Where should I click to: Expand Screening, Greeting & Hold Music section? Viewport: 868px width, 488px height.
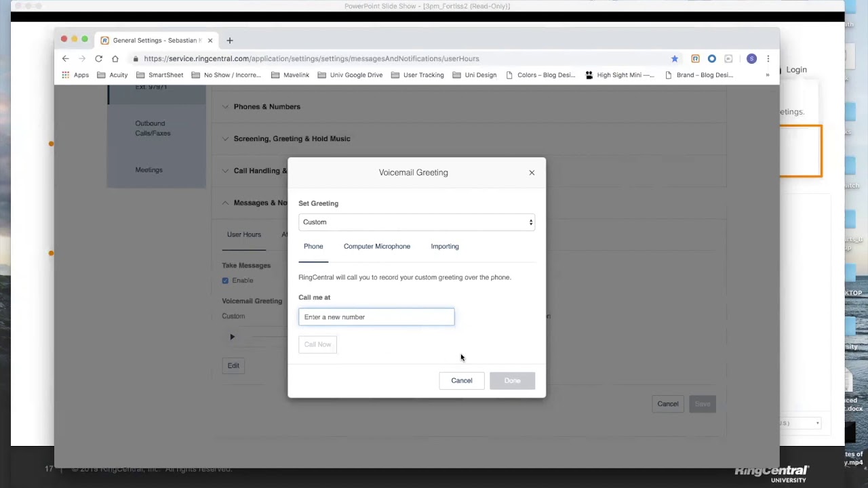point(286,139)
